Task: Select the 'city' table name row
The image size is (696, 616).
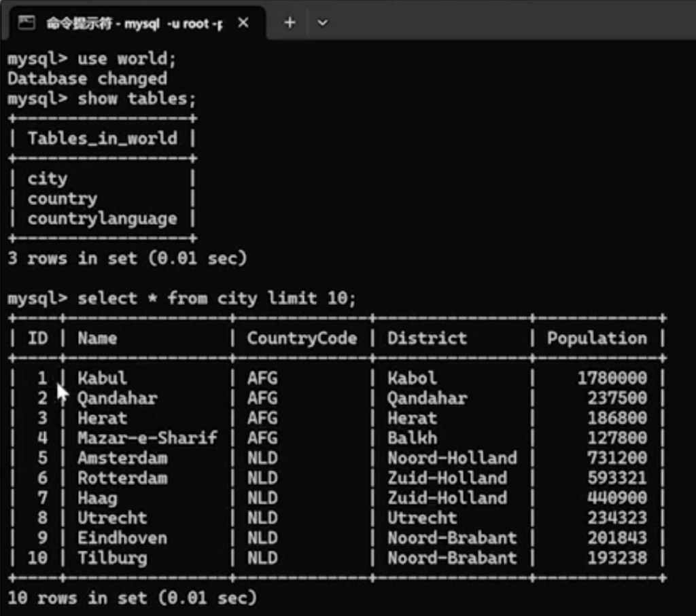Action: pos(48,179)
